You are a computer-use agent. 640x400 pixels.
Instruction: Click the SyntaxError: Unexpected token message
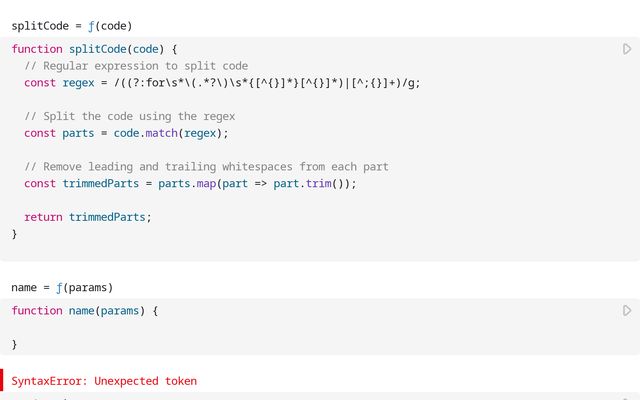click(x=104, y=381)
